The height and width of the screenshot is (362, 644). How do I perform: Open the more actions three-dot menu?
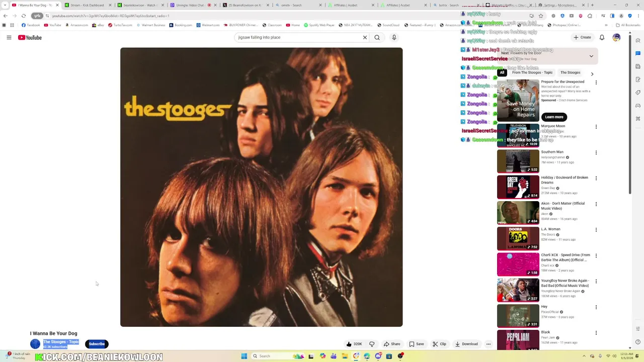click(488, 344)
